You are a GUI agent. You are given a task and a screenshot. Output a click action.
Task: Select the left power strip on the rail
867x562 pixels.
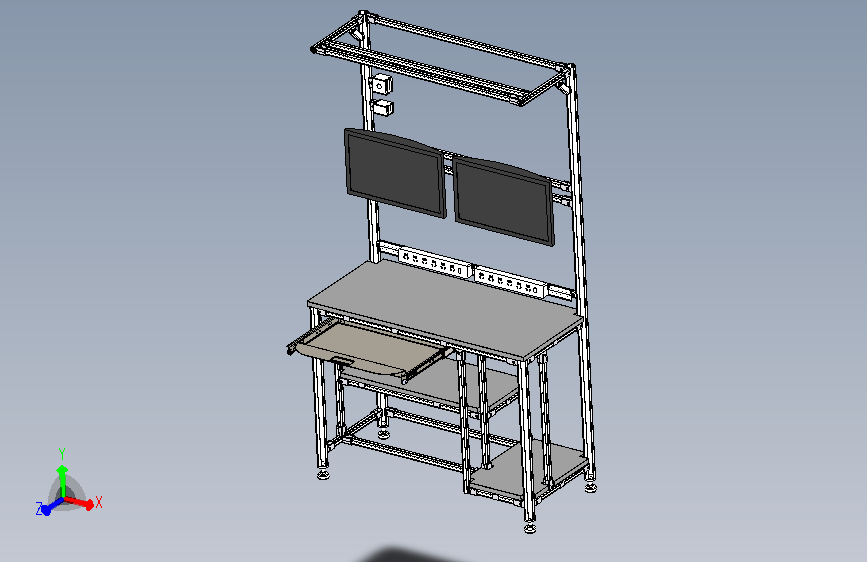435,263
